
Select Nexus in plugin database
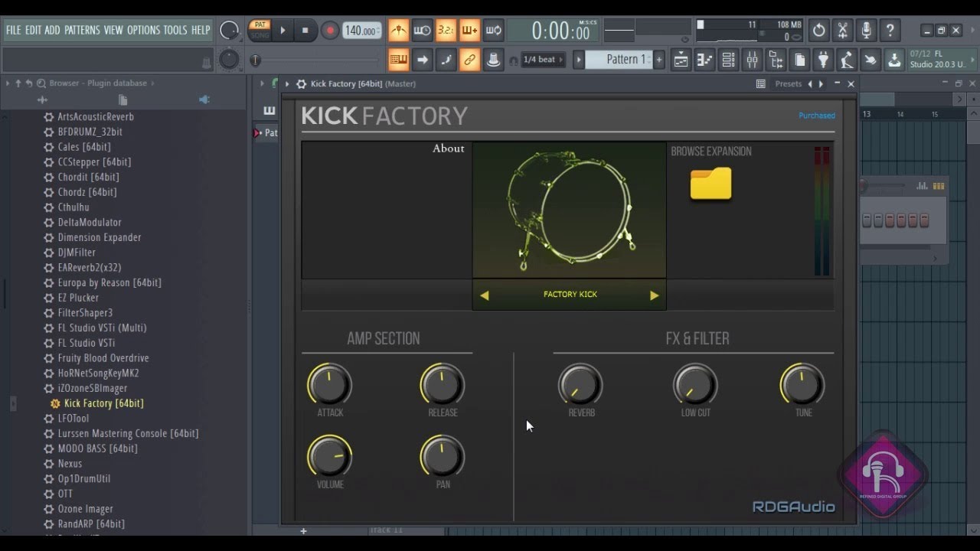(70, 464)
